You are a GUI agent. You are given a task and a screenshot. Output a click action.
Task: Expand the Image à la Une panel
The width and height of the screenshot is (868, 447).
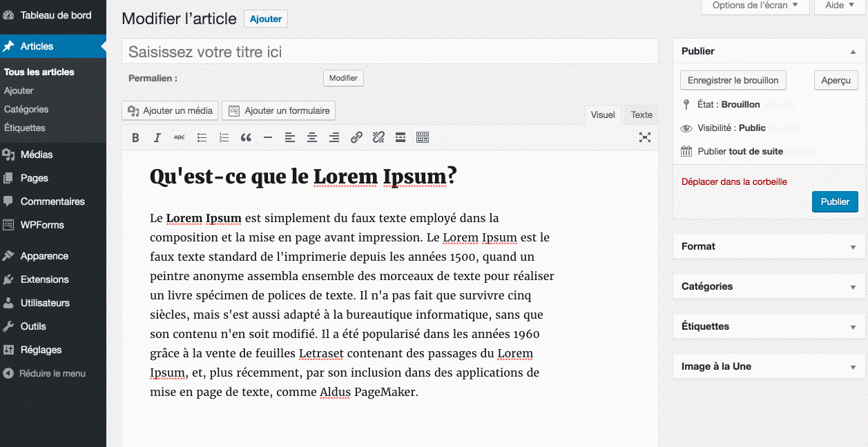pos(853,367)
